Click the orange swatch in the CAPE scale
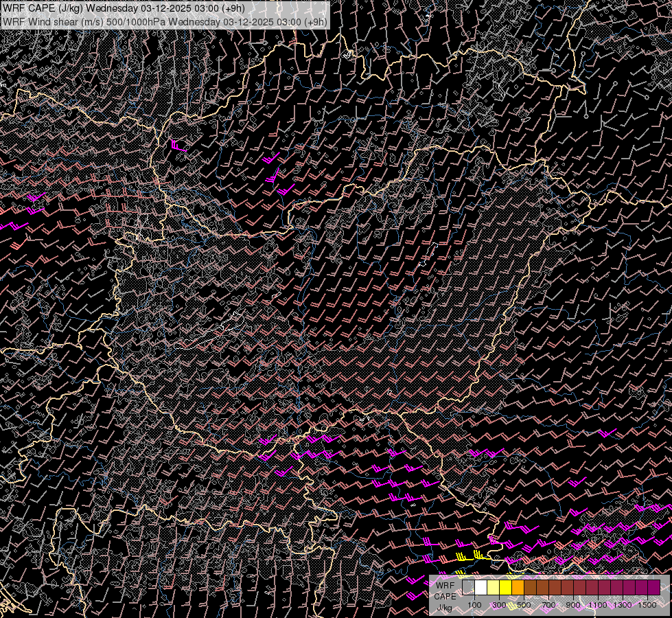The height and width of the screenshot is (618, 672). pos(518,587)
